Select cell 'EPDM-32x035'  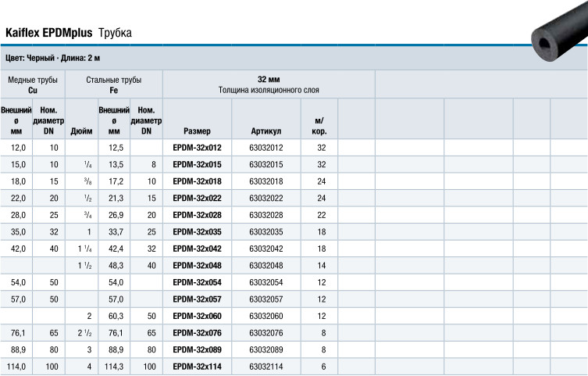pyautogui.click(x=197, y=232)
